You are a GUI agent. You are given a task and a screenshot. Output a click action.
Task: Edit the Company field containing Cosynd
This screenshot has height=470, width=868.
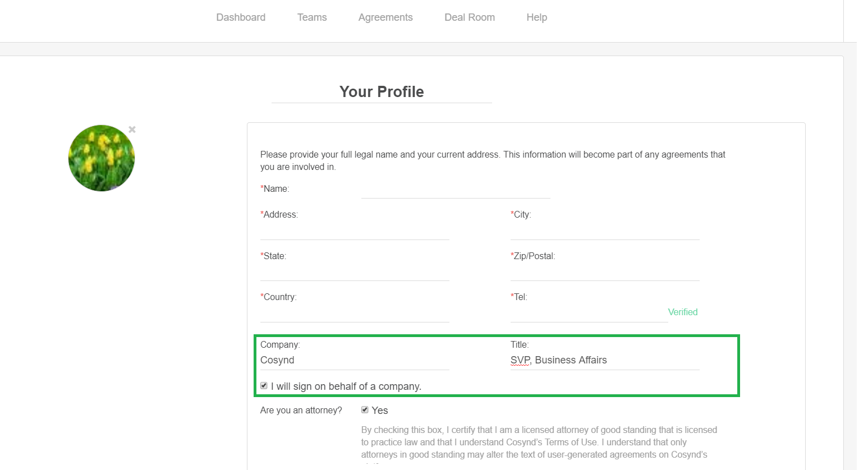point(353,360)
